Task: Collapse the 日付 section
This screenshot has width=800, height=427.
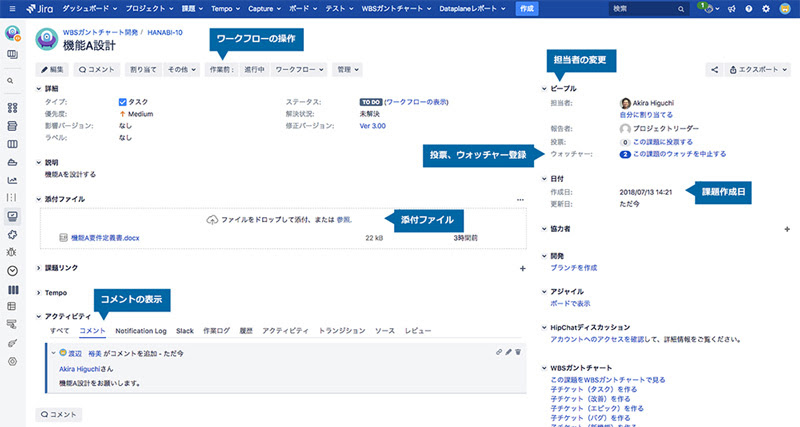Action: (x=544, y=179)
